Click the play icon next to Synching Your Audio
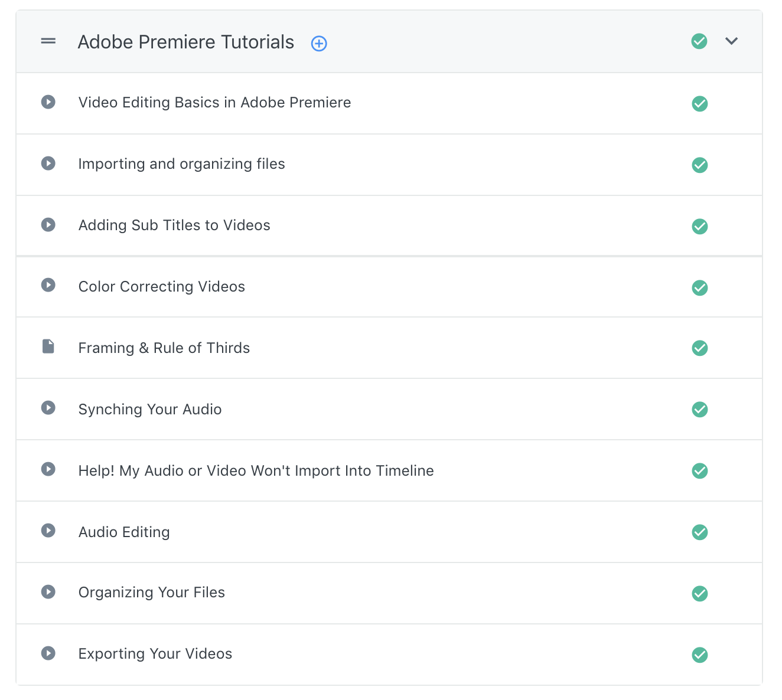The width and height of the screenshot is (782, 700). coord(48,408)
